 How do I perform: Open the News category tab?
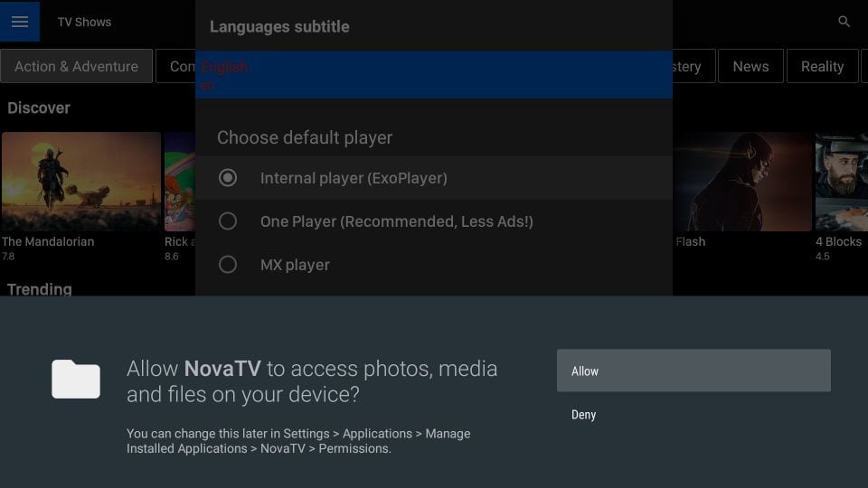tap(750, 66)
